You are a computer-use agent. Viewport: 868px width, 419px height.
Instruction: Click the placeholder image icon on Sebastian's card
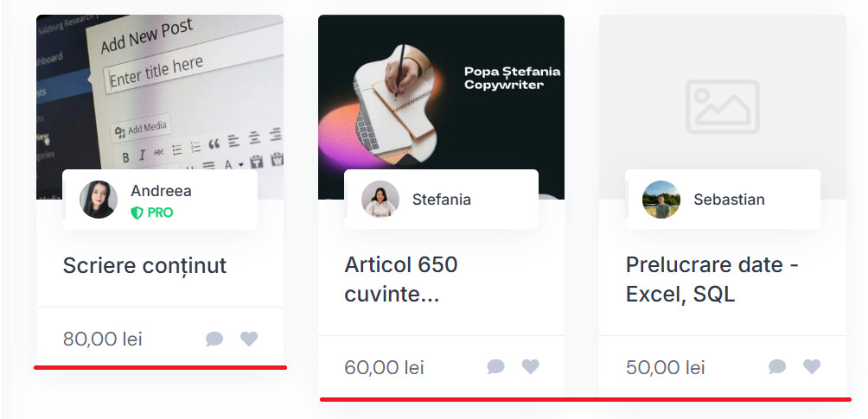point(723,107)
